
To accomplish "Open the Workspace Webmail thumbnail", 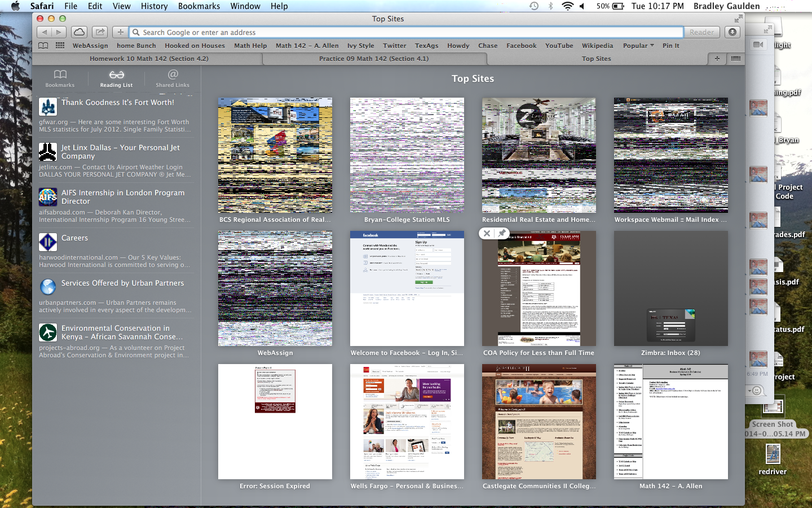I will click(x=671, y=155).
